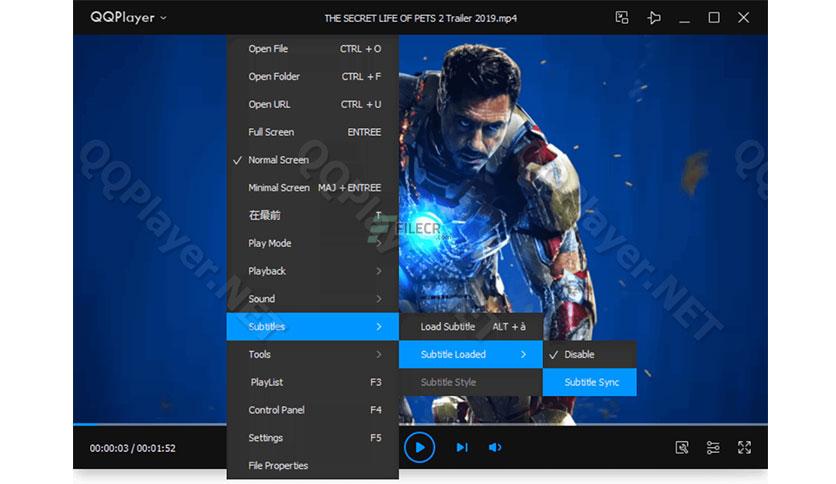
Task: Expand the Sound submenu
Action: [x=313, y=299]
